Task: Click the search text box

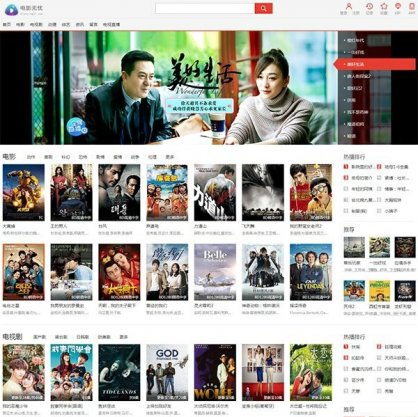Action: (x=205, y=8)
